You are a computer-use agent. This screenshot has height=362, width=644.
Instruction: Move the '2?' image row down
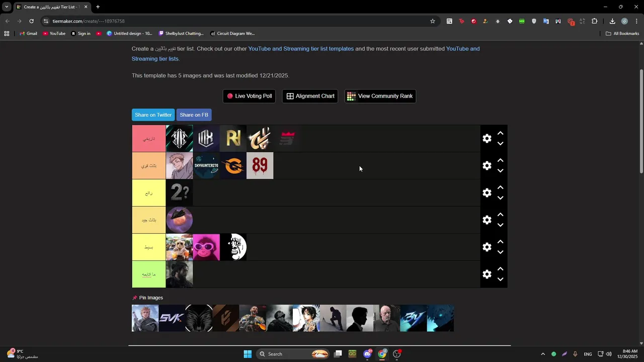[x=500, y=198]
